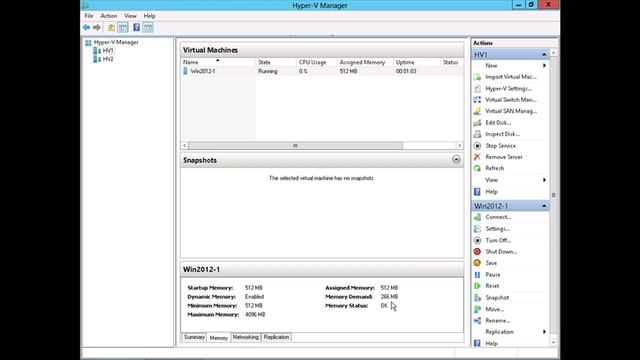
Task: Select the HV2 server in tree
Action: point(108,59)
